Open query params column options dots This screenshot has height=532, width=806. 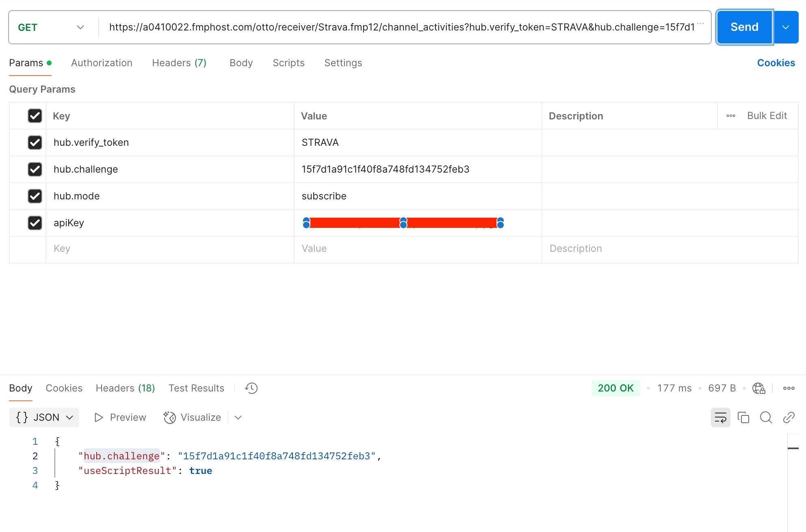pyautogui.click(x=730, y=116)
